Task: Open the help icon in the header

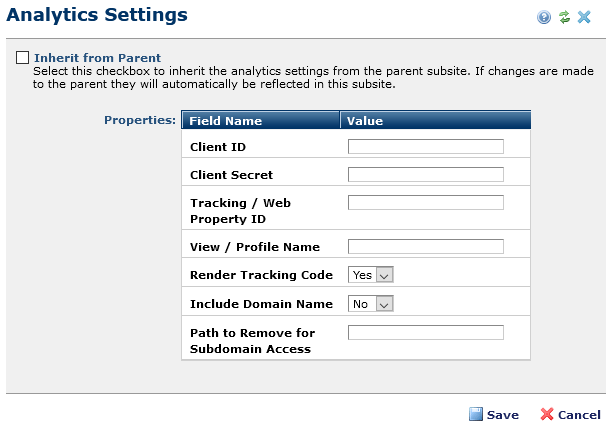Action: click(x=544, y=17)
